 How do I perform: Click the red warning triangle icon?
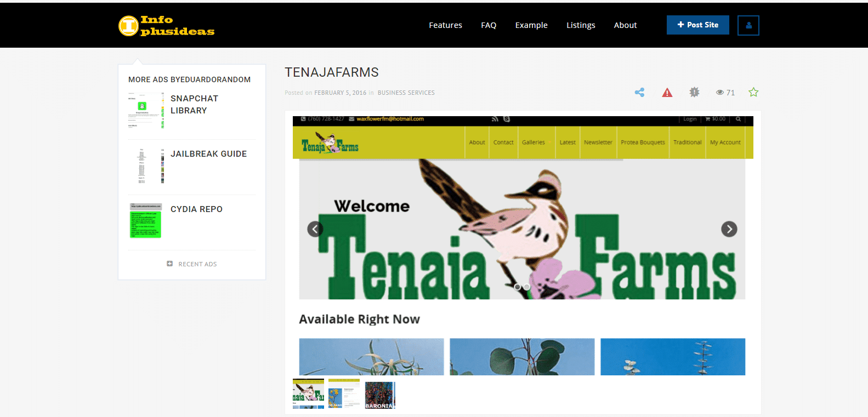(x=667, y=93)
